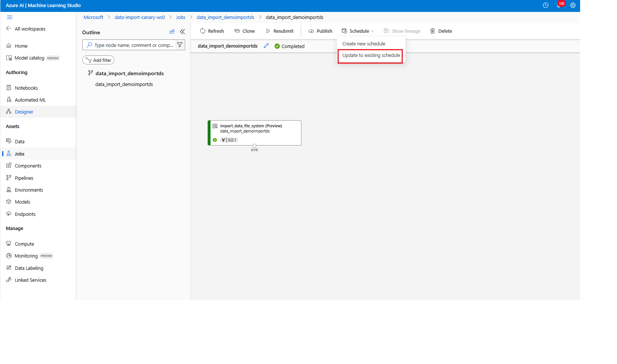The width and height of the screenshot is (617, 364).
Task: Open the filter funnel in node search box
Action: click(180, 45)
